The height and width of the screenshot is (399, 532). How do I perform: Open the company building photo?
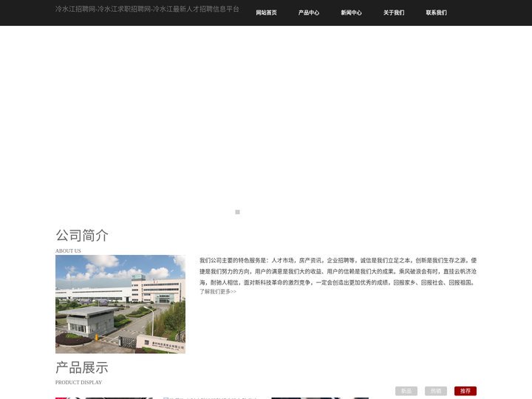click(x=120, y=304)
